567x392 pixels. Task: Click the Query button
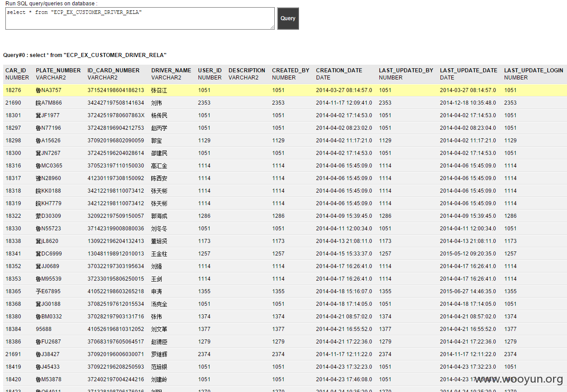(x=288, y=18)
